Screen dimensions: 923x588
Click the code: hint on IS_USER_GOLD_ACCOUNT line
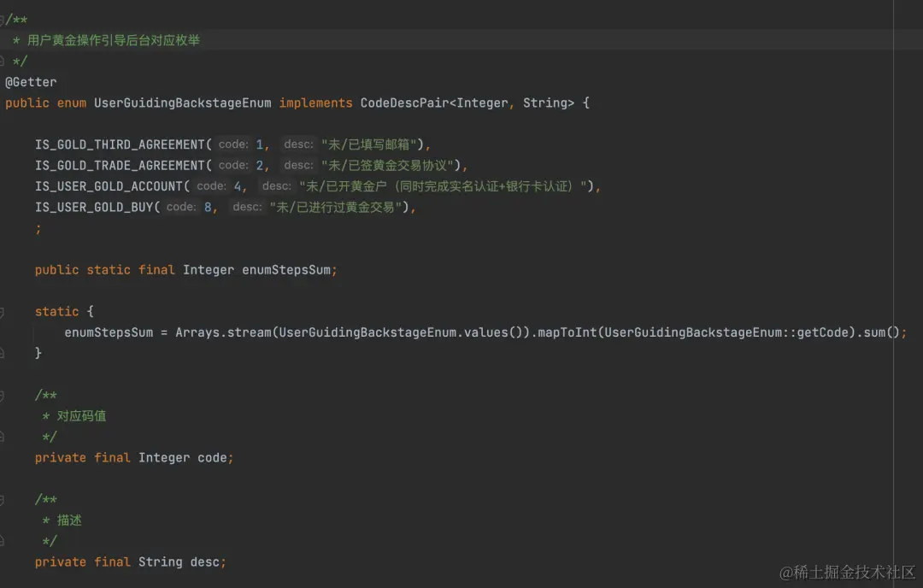point(211,186)
